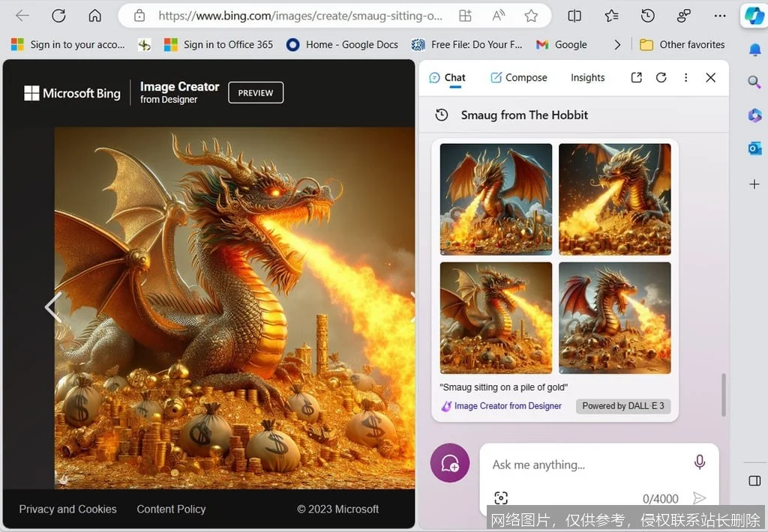Open browser Settings and more menu
This screenshot has width=768, height=532.
720,16
